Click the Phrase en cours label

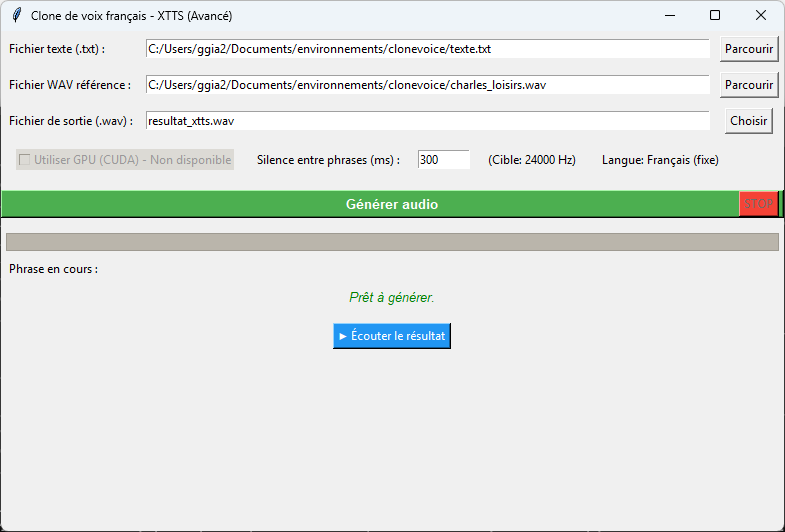coord(54,269)
